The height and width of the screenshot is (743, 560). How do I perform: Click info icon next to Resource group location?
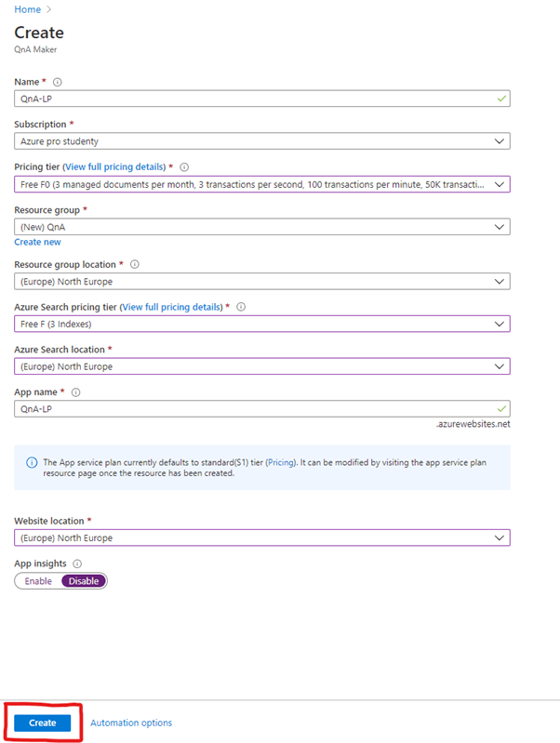tap(135, 265)
